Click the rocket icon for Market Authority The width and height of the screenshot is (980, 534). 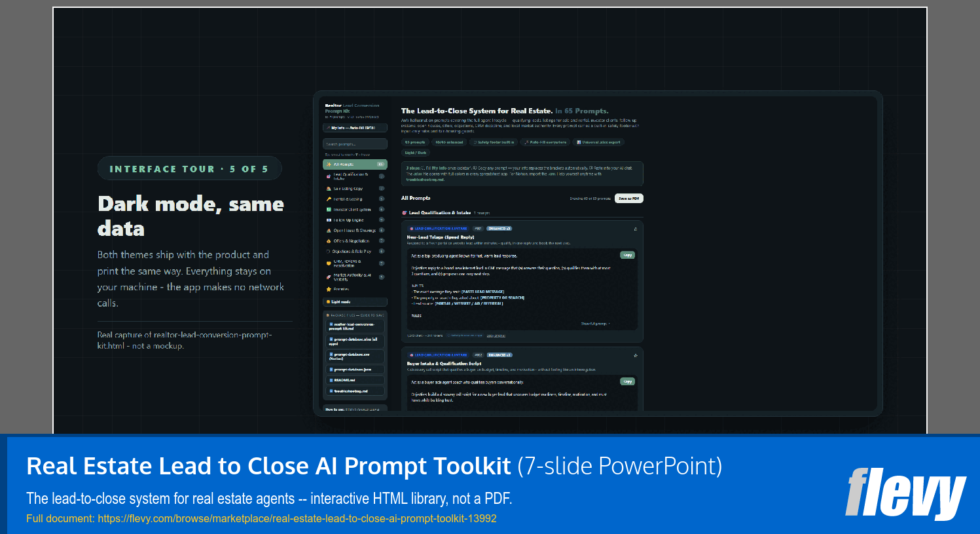(329, 277)
